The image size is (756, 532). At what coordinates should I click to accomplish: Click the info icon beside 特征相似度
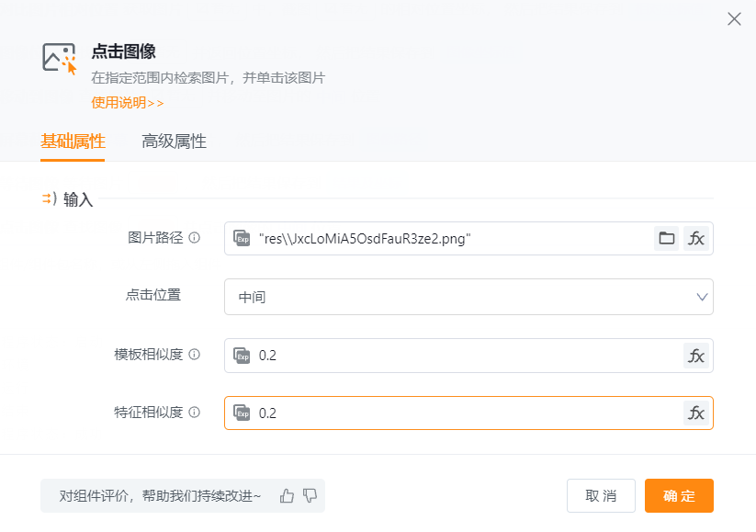[x=194, y=413]
